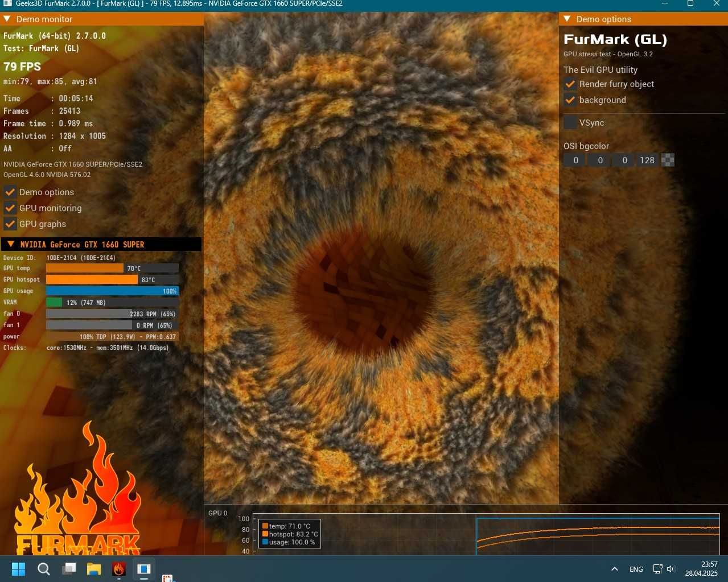Screen dimensions: 728x582
Task: Disable Render furry object
Action: pos(570,84)
